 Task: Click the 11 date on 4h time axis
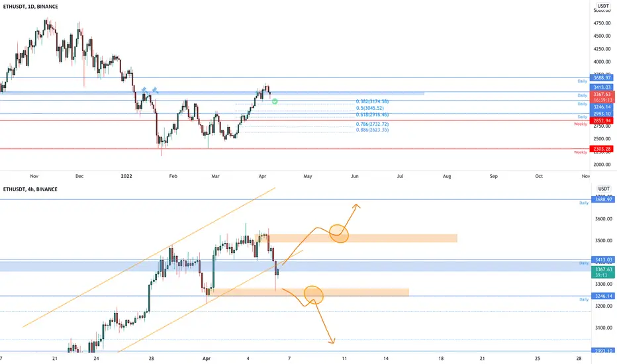pos(344,359)
